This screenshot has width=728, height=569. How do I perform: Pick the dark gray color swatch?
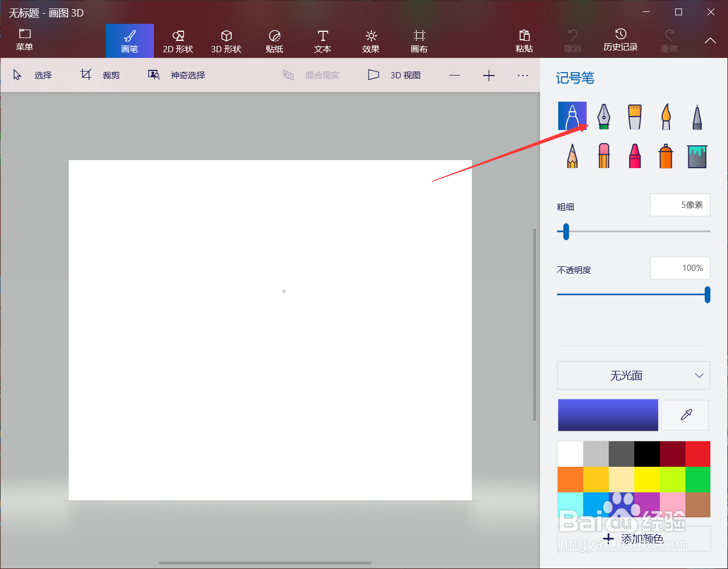(621, 454)
